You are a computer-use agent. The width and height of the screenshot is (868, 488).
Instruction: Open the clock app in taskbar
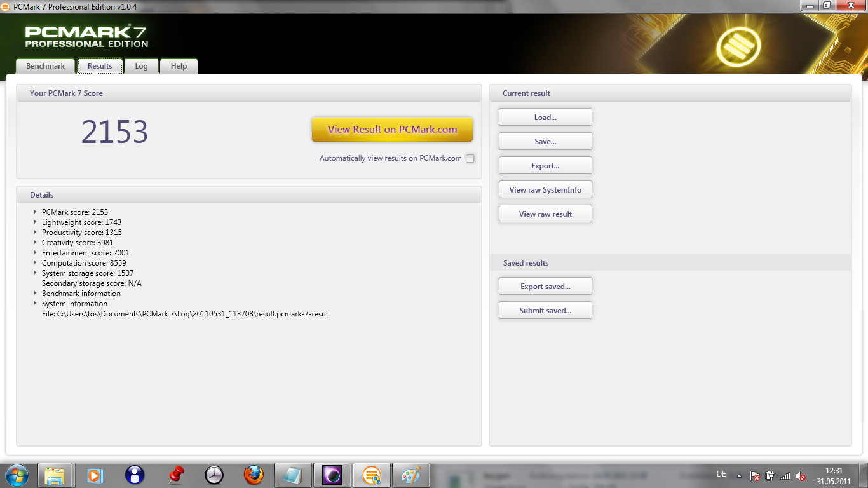pos(214,475)
